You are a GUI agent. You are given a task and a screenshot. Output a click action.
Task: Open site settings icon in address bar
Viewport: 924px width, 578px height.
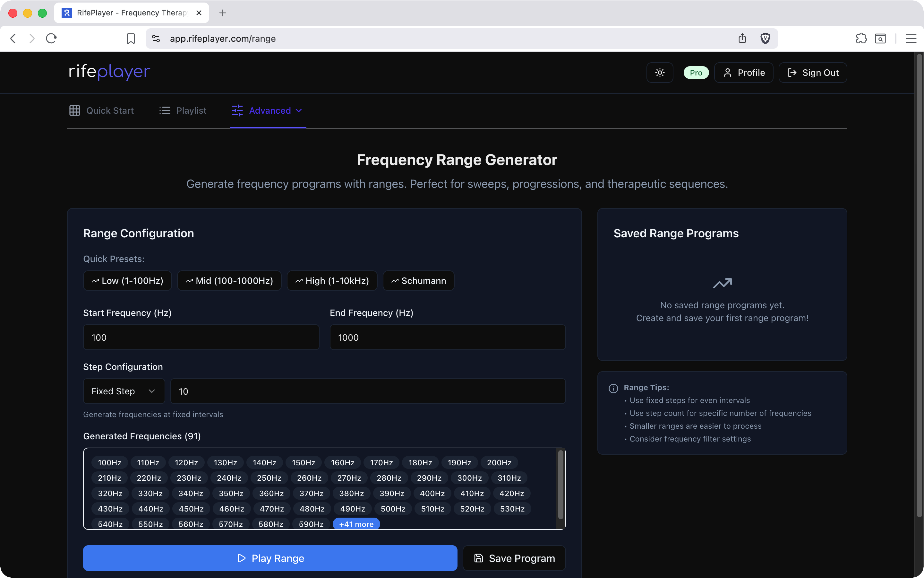pos(156,39)
